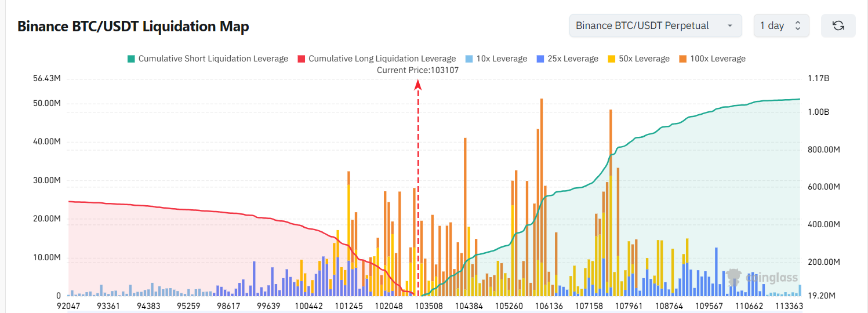Click the 105260 price axis label
Image resolution: width=868 pixels, height=313 pixels.
[510, 305]
